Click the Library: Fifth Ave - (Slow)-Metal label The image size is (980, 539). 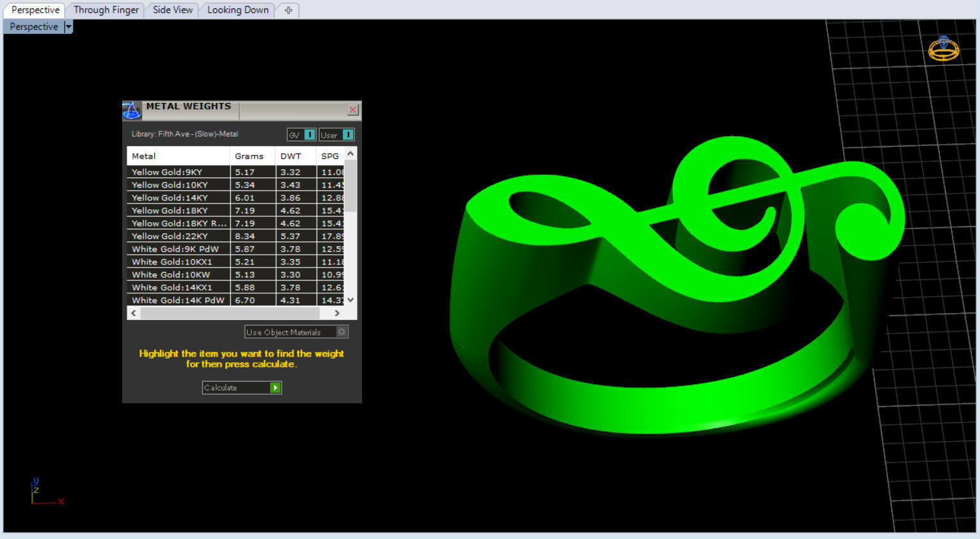click(x=185, y=134)
